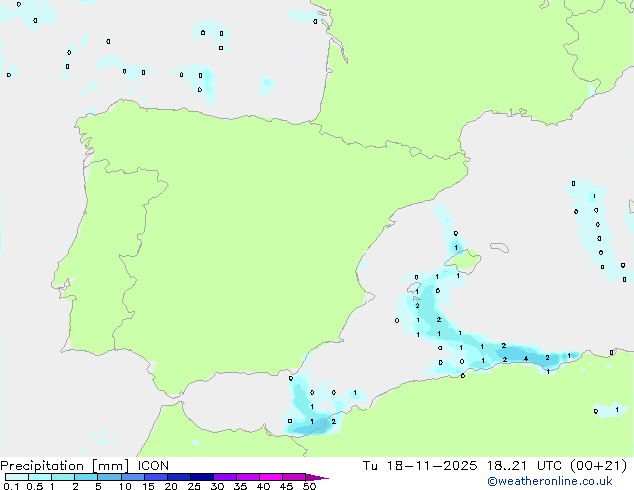Click the '4' precipitation value off Algerian coast
Image resolution: width=634 pixels, height=490 pixels.
pyautogui.click(x=525, y=359)
